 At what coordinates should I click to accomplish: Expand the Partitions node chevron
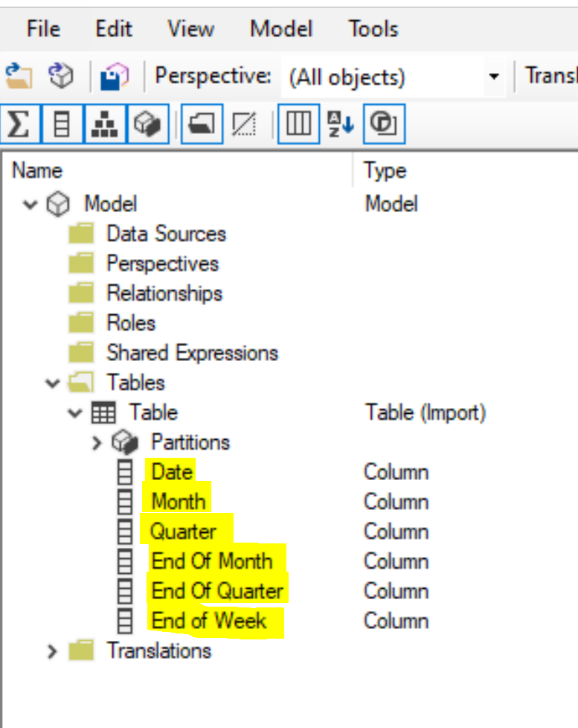pos(97,443)
